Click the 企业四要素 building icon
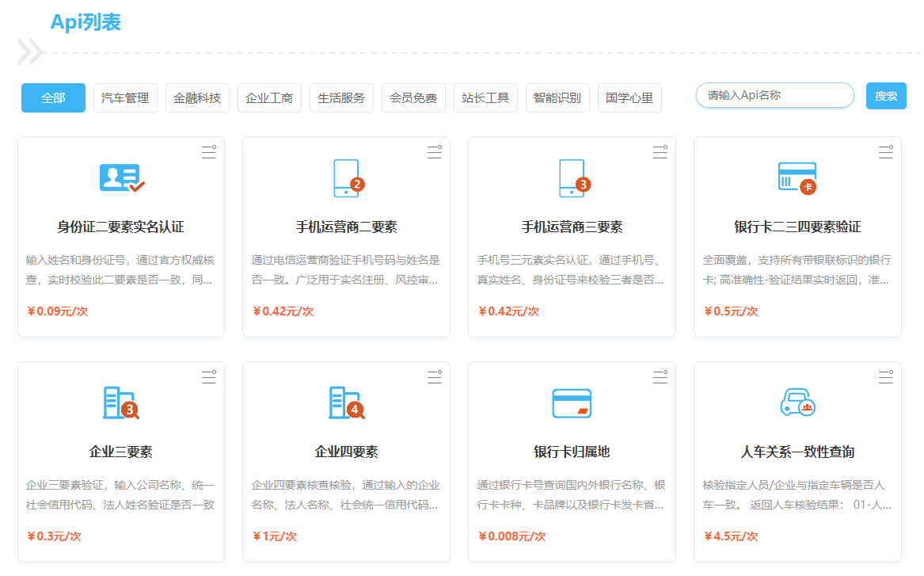Viewport: 924px width, 576px height. tap(346, 403)
